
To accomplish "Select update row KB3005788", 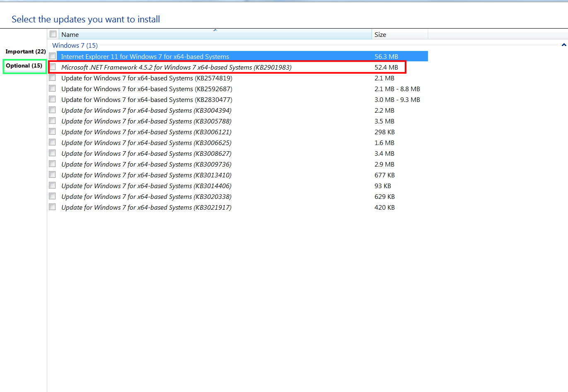I will click(238, 121).
